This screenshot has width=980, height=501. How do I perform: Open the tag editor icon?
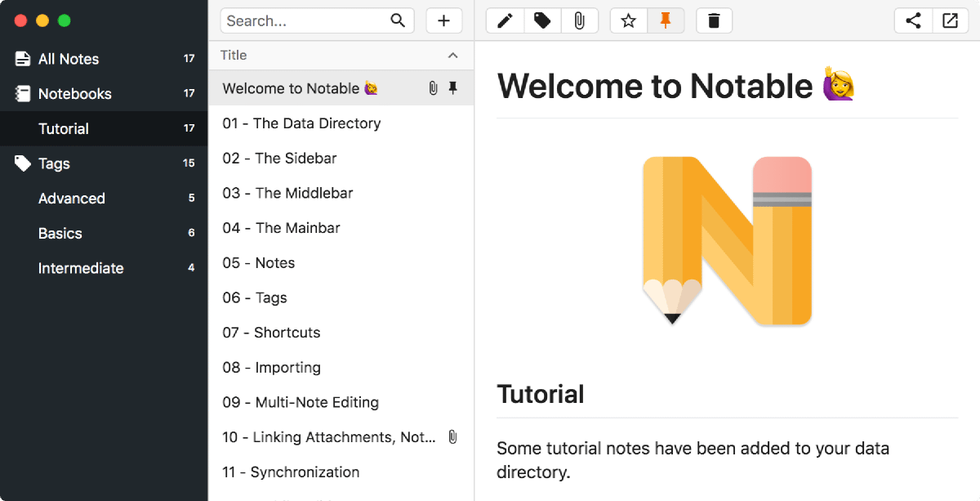coord(542,21)
